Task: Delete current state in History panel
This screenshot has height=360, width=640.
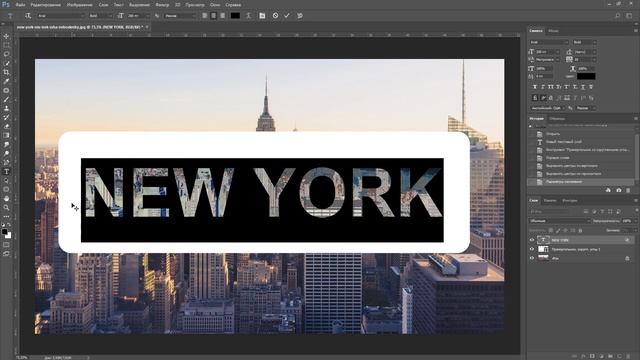Action: pyautogui.click(x=628, y=190)
